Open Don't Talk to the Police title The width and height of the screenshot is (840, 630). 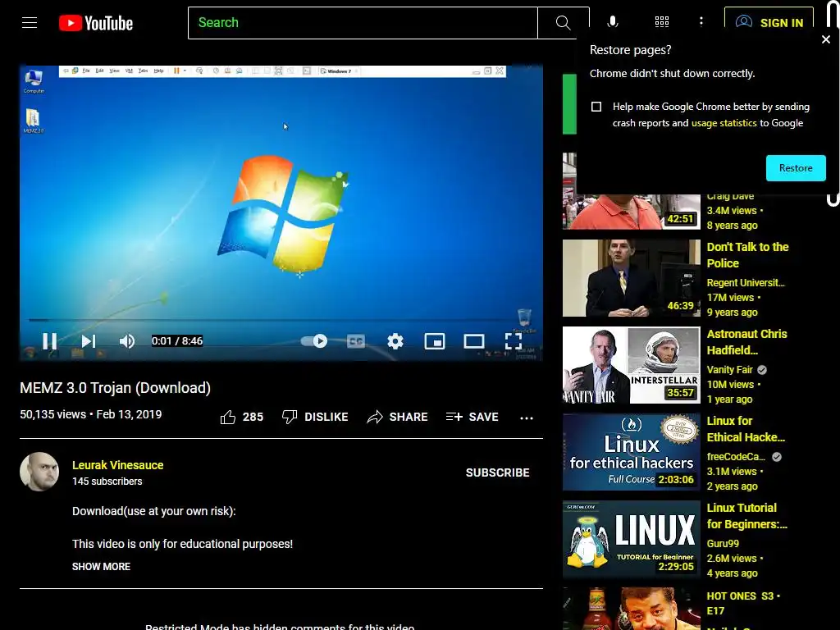pyautogui.click(x=747, y=255)
